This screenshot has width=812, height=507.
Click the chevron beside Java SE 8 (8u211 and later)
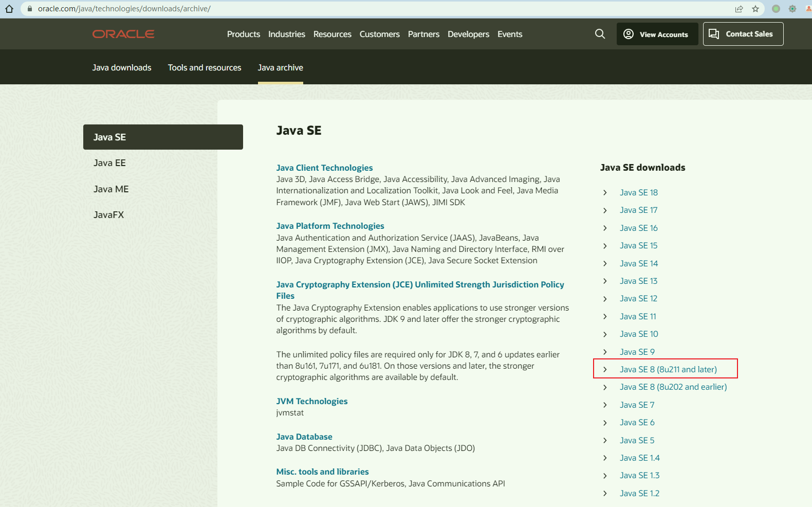[605, 369]
